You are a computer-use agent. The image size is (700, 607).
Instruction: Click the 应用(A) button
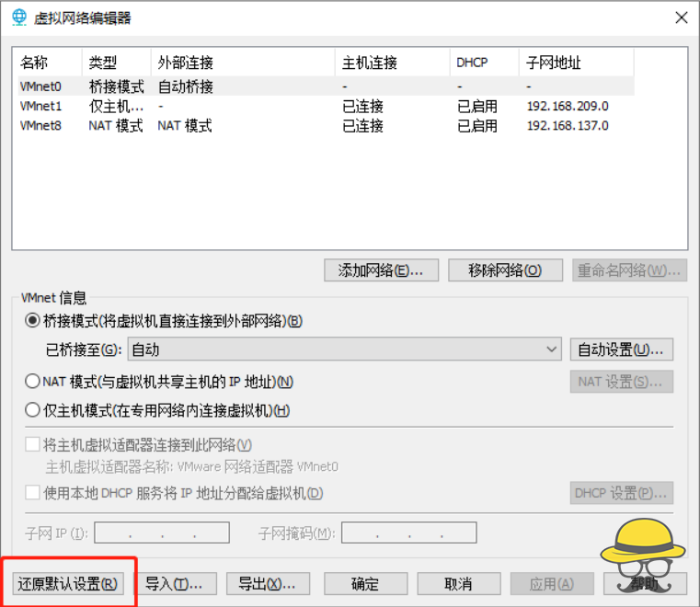click(x=552, y=584)
